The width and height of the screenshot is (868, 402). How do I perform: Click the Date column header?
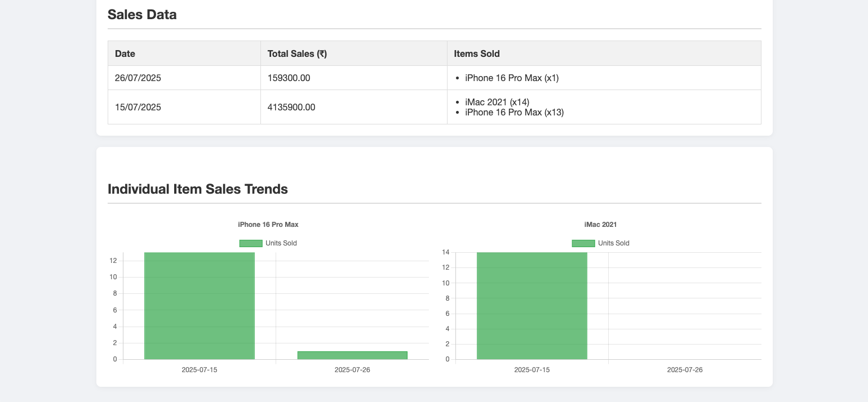point(184,53)
